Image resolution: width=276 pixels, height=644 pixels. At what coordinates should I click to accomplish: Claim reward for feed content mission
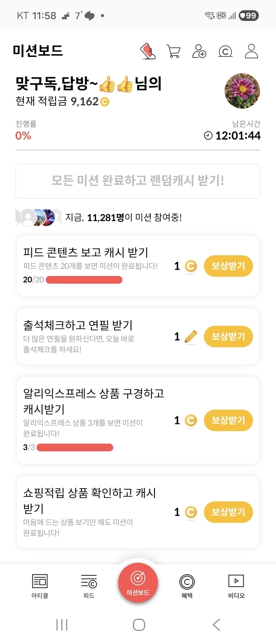pyautogui.click(x=228, y=266)
